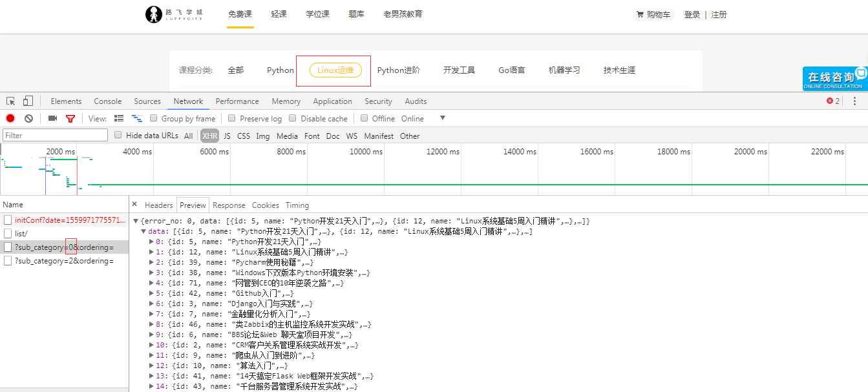Toggle capture screenshots camera icon

53,118
